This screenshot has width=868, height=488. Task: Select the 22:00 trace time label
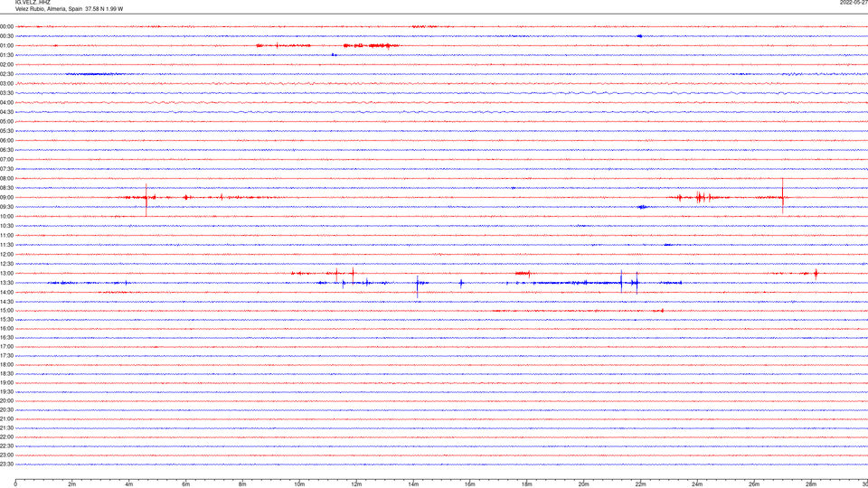point(6,437)
